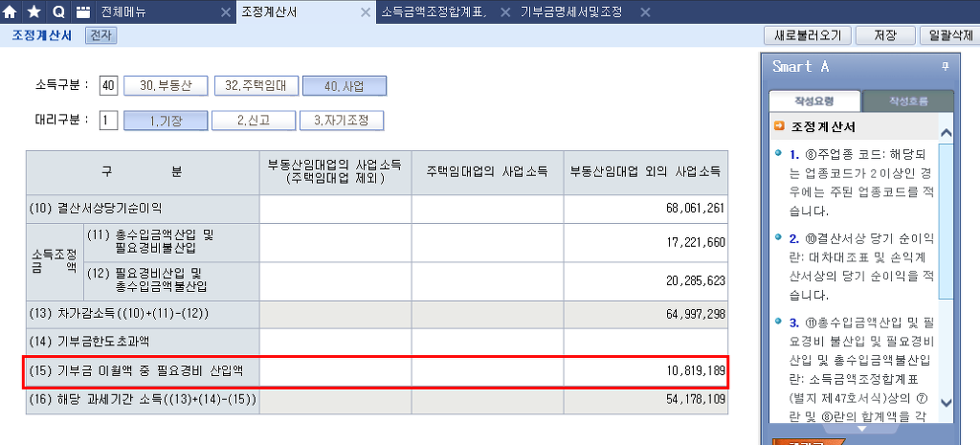Click row label (13) 차가감소득
This screenshot has width=980, height=445.
pos(143,315)
